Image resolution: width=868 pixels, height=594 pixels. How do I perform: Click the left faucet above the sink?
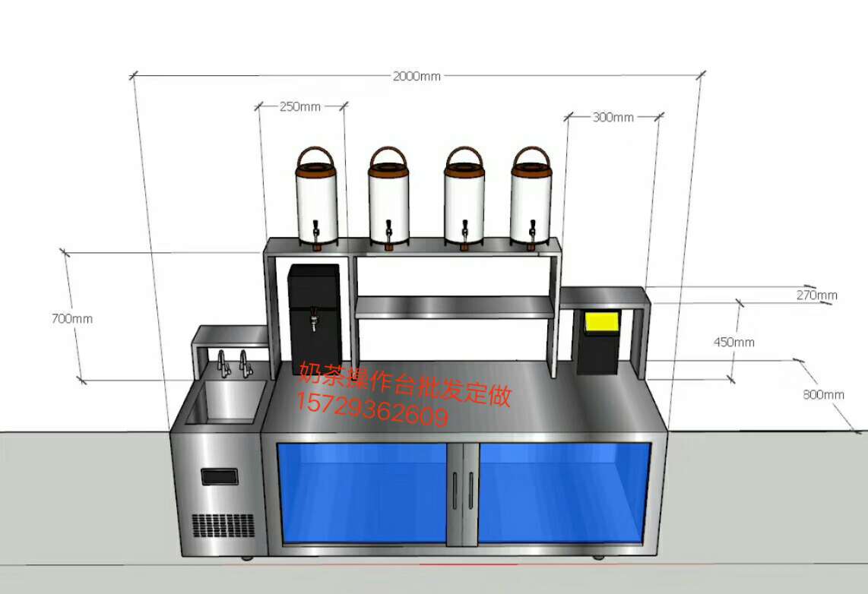[x=223, y=363]
